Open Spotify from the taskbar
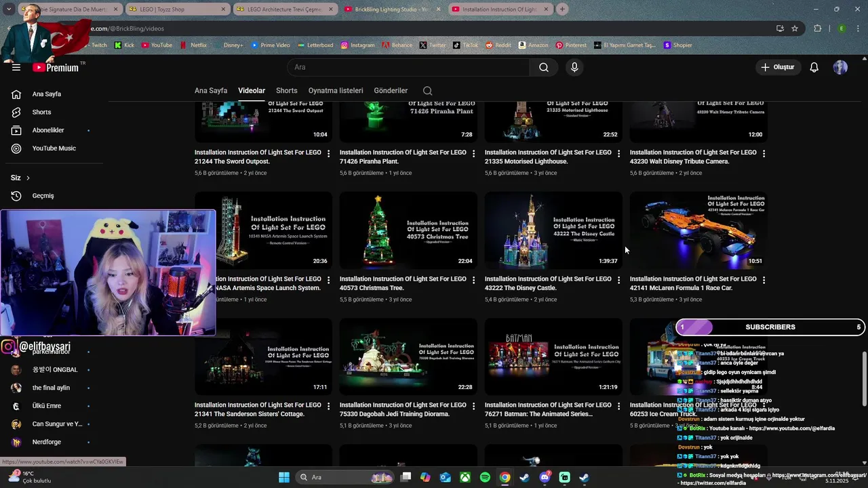868x488 pixels. point(485,477)
